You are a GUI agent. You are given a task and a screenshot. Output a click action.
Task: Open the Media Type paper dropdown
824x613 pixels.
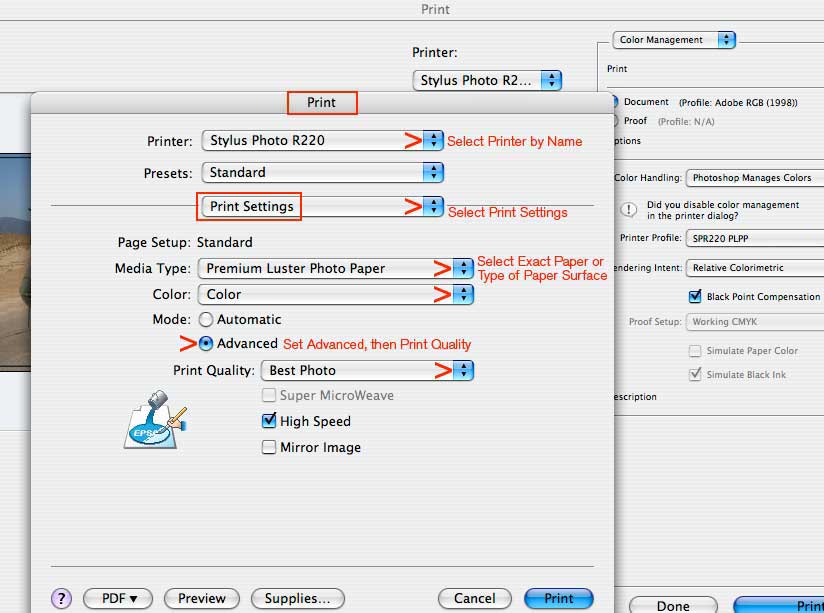(x=336, y=268)
